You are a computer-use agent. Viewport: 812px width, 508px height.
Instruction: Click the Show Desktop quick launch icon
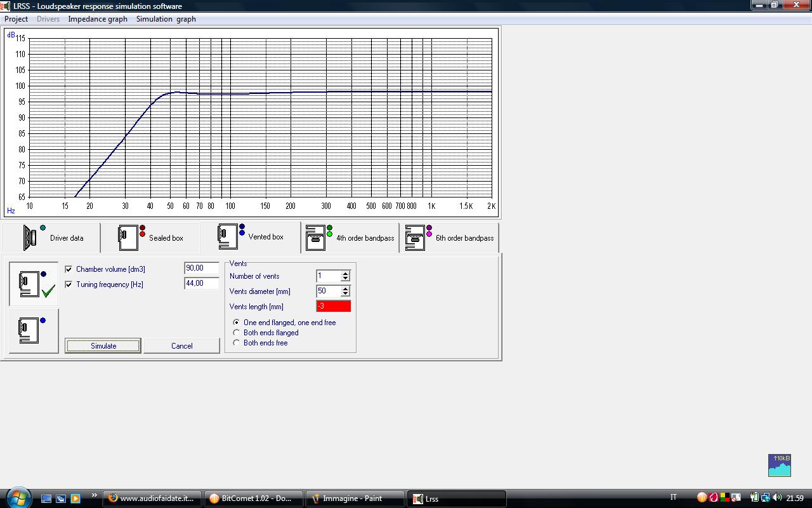[x=46, y=498]
